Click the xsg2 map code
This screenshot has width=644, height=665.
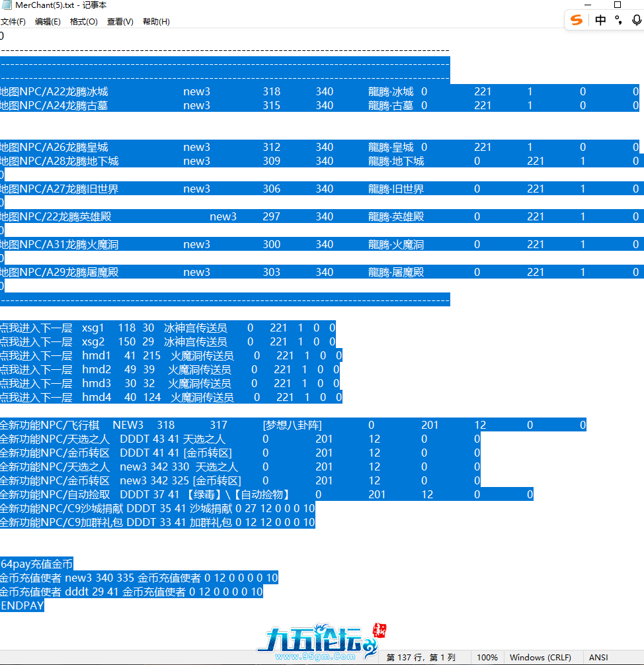93,342
